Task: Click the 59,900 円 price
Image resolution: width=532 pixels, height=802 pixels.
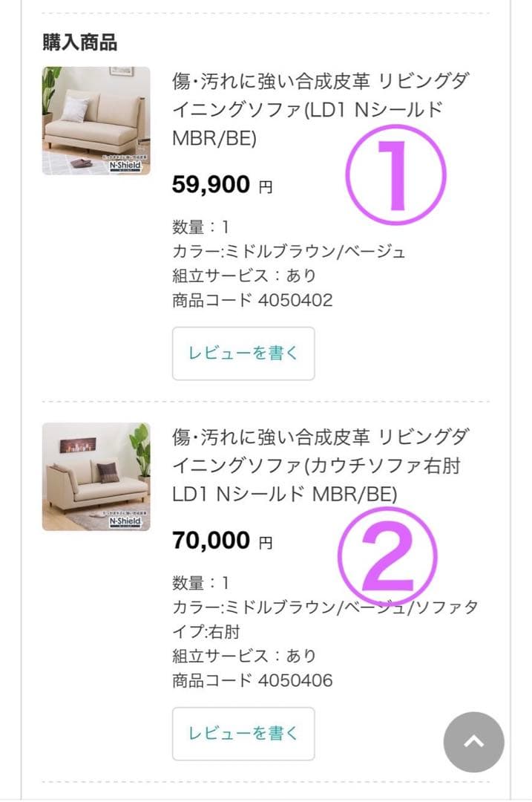Action: 222,184
